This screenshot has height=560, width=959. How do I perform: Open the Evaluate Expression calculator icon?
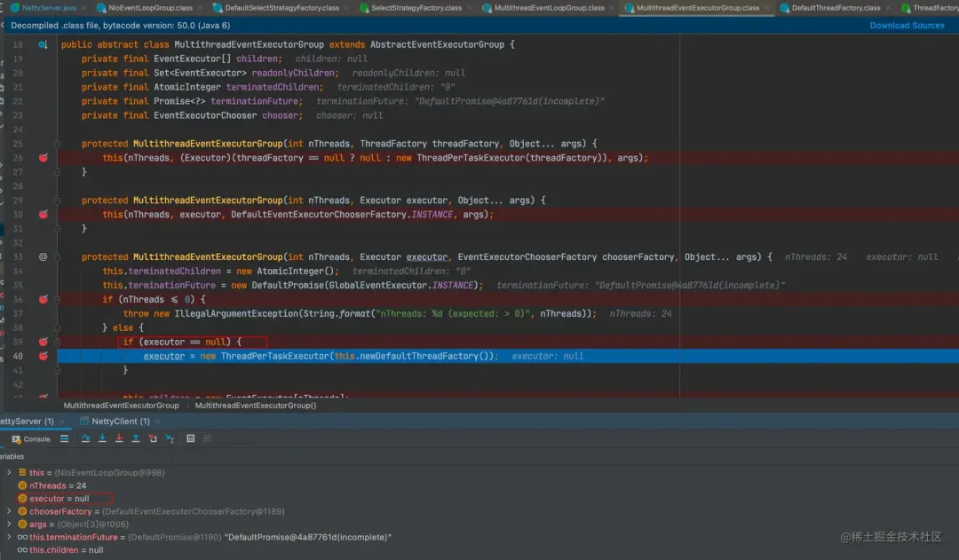pyautogui.click(x=191, y=438)
